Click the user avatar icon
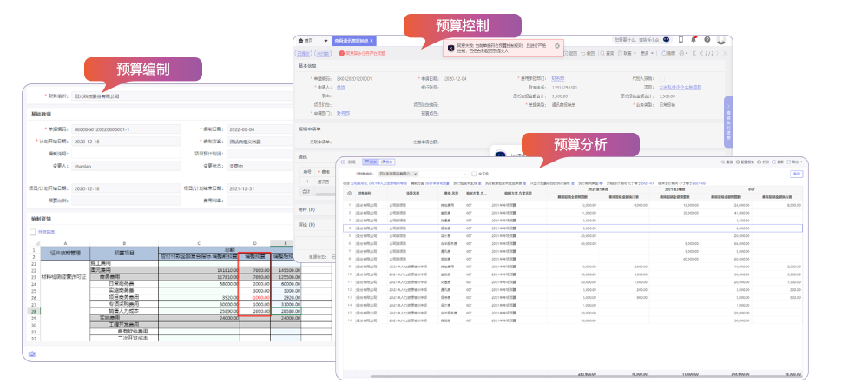 pos(720,40)
